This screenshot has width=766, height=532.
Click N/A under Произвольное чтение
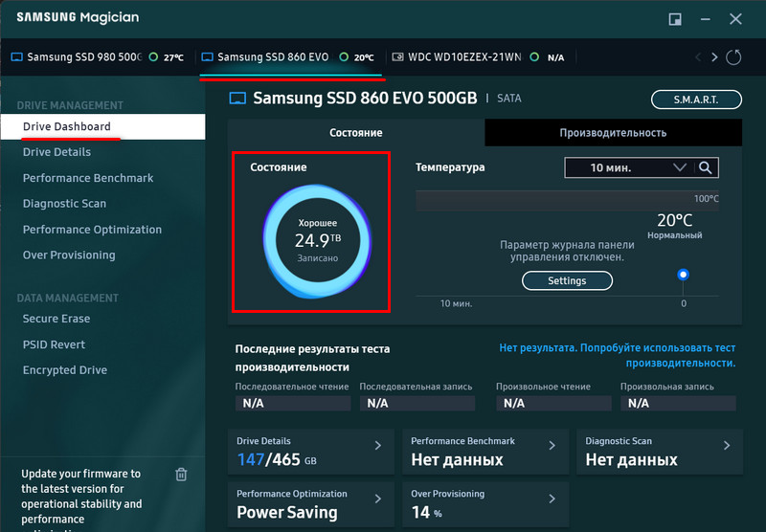coord(553,403)
